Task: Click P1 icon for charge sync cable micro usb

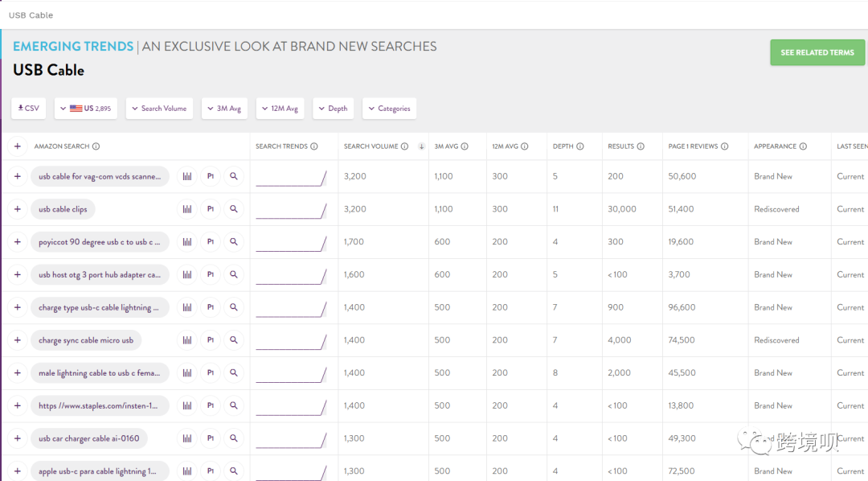Action: (211, 339)
